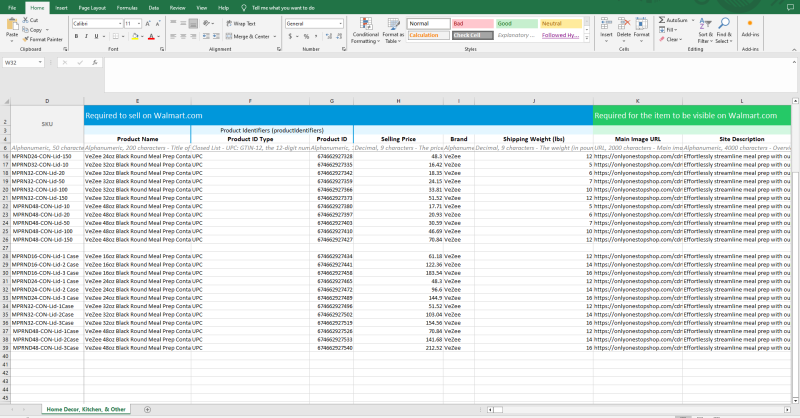This screenshot has width=800, height=418.
Task: Click Decrease Decimal icon
Action: pyautogui.click(x=339, y=36)
